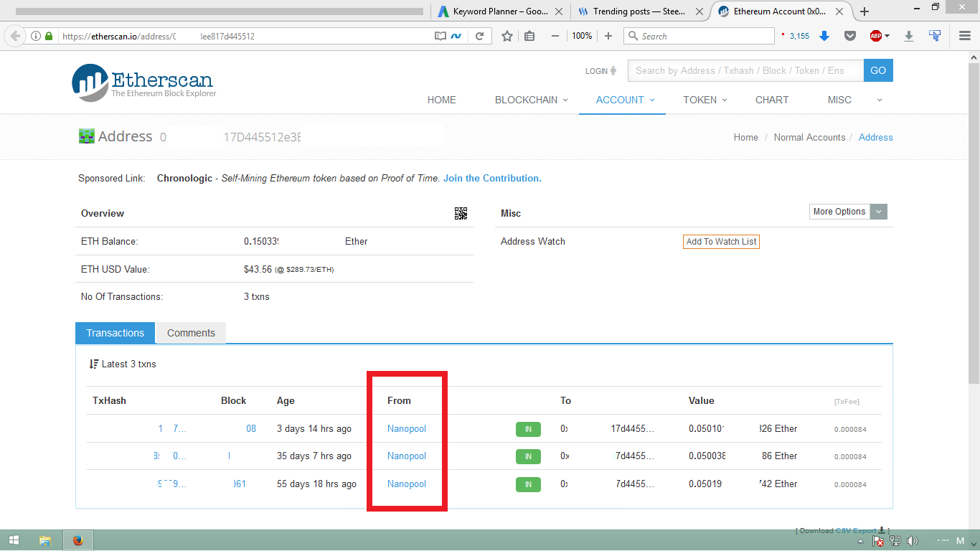980x551 pixels.
Task: Click the network tray icon
Action: (x=896, y=540)
